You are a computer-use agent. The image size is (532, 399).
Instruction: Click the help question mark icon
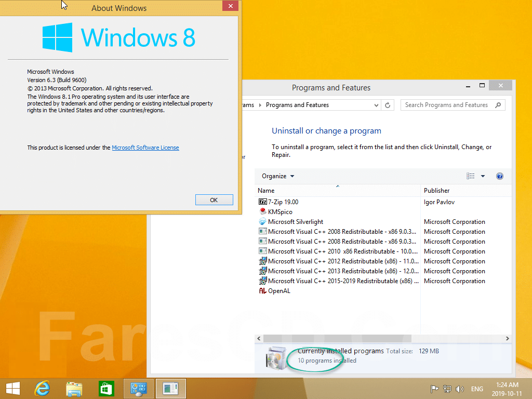click(499, 176)
